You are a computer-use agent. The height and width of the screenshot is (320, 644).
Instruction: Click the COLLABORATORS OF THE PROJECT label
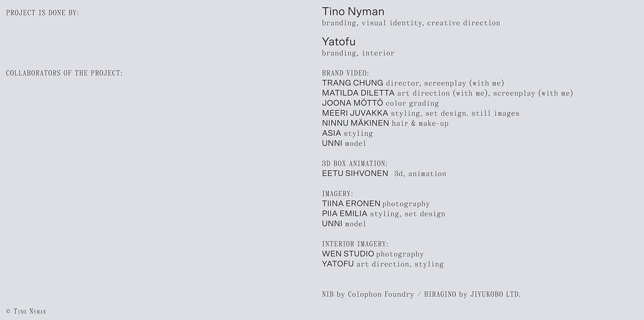[x=64, y=73]
